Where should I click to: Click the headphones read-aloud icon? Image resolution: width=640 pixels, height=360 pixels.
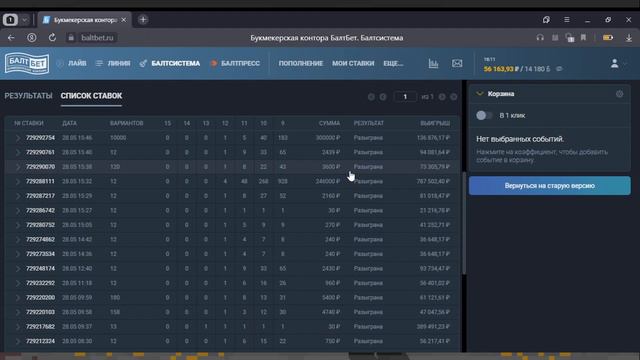click(540, 38)
